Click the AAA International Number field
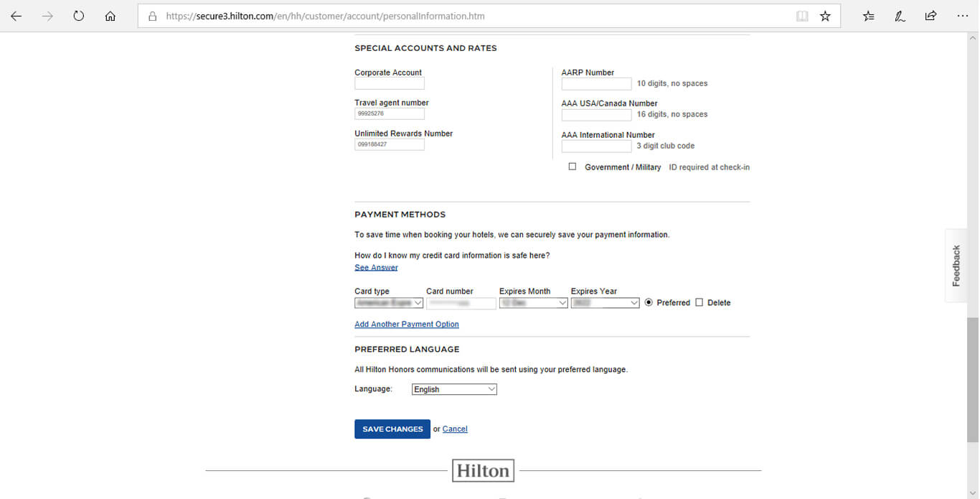 (x=597, y=146)
